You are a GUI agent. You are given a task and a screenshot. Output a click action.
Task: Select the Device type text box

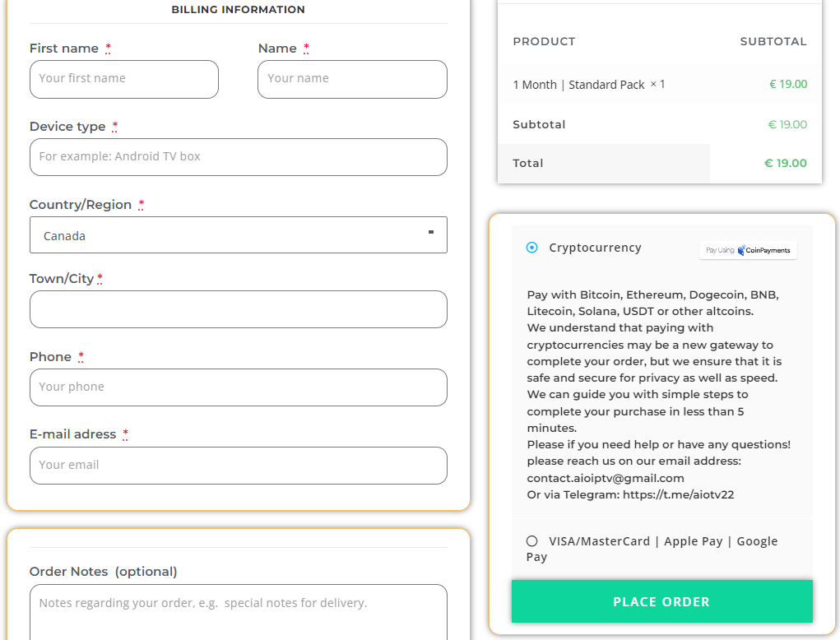pos(238,157)
